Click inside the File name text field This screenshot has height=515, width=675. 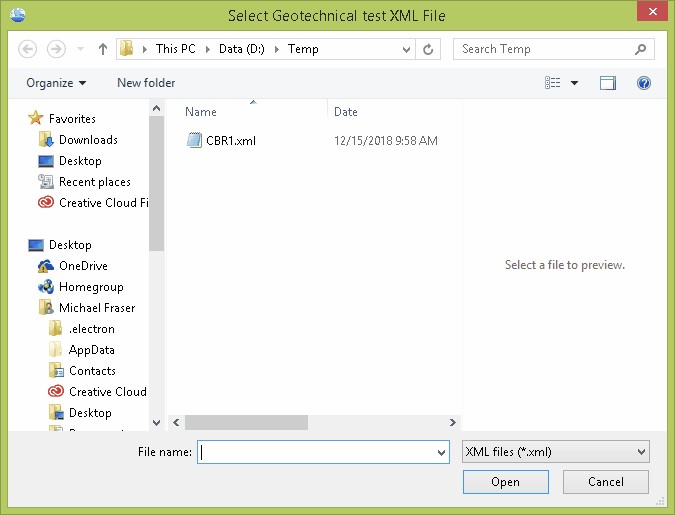[x=315, y=452]
